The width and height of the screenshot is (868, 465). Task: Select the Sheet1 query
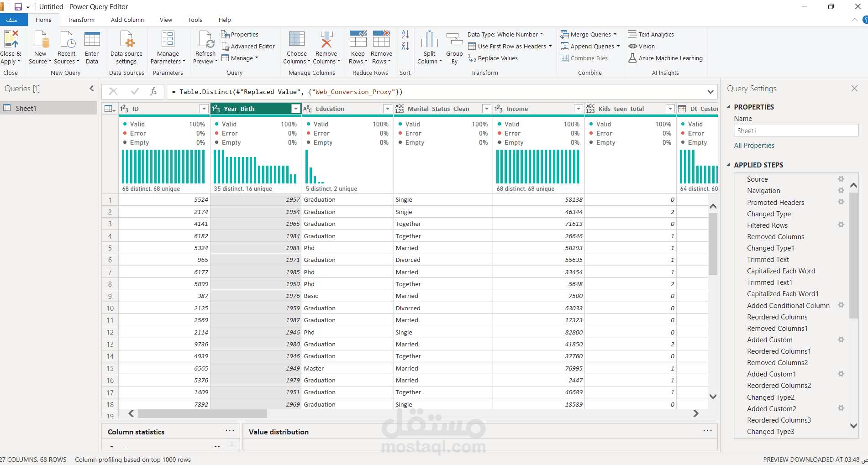[48, 108]
